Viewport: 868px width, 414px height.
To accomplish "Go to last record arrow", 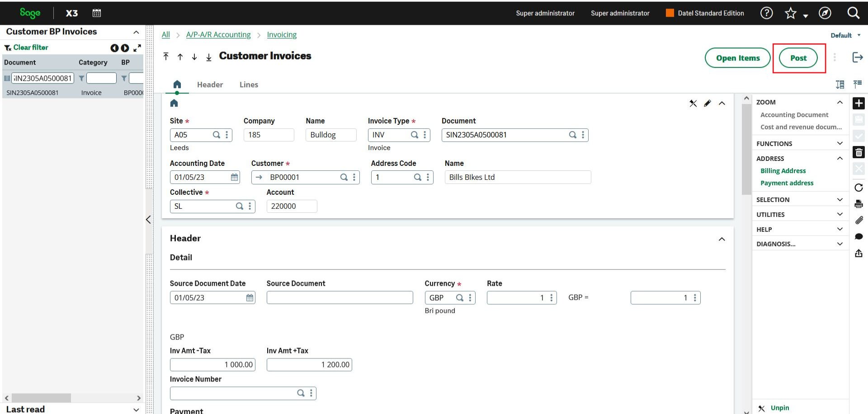I will click(209, 57).
